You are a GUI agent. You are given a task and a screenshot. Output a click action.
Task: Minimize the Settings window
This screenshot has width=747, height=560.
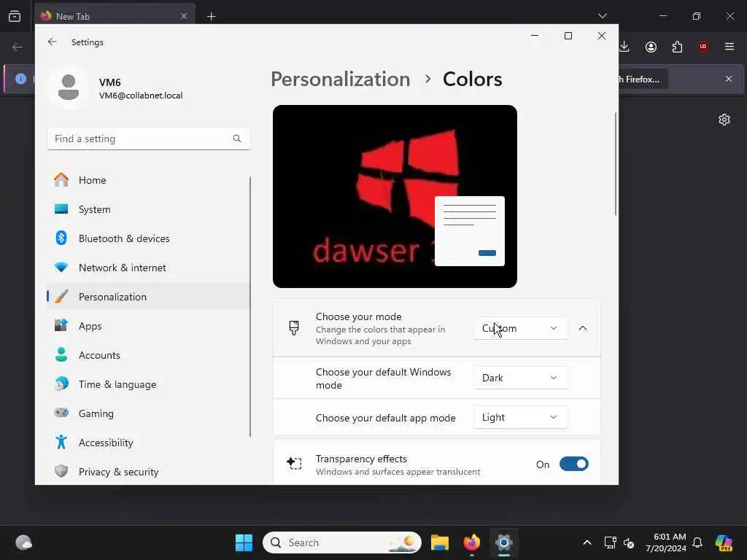click(535, 36)
